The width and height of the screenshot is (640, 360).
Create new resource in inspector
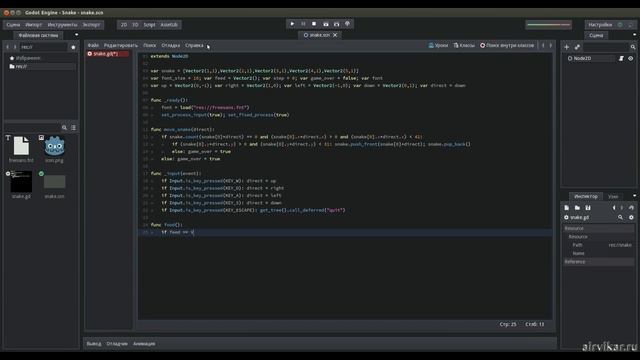coord(567,208)
